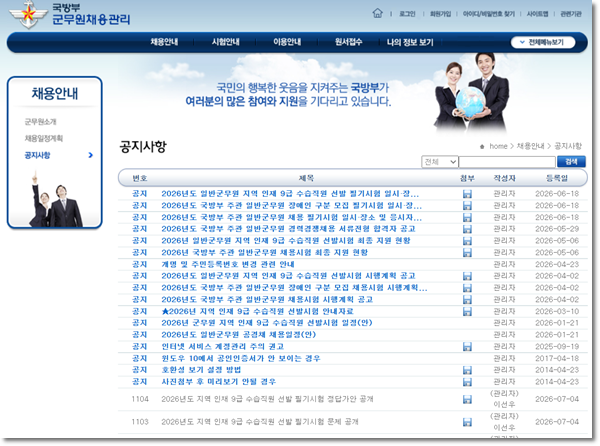The image size is (600, 446).
Task: Go to the home page via house icon
Action: coord(377,13)
